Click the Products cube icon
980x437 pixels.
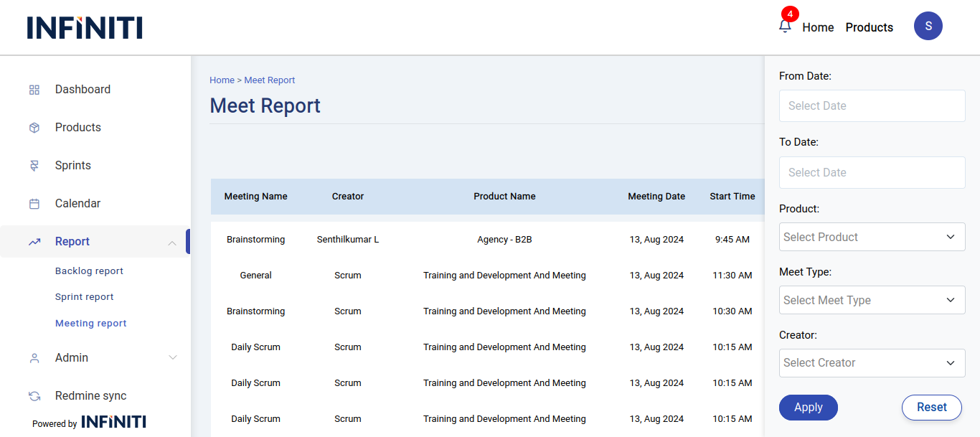click(x=34, y=128)
